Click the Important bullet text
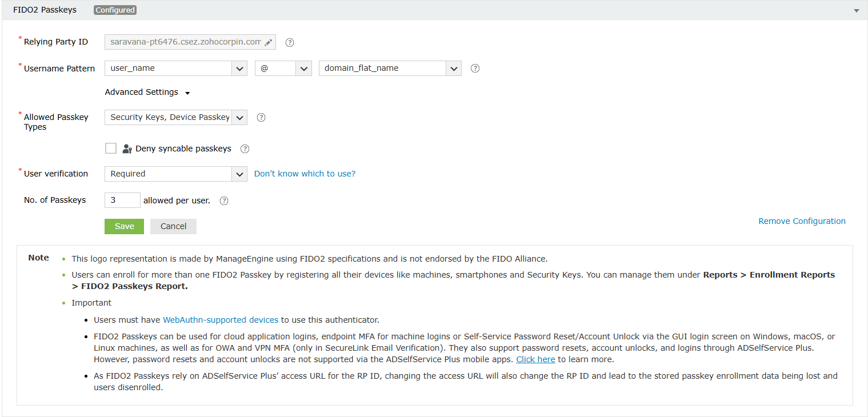The height and width of the screenshot is (417, 868). pos(91,303)
